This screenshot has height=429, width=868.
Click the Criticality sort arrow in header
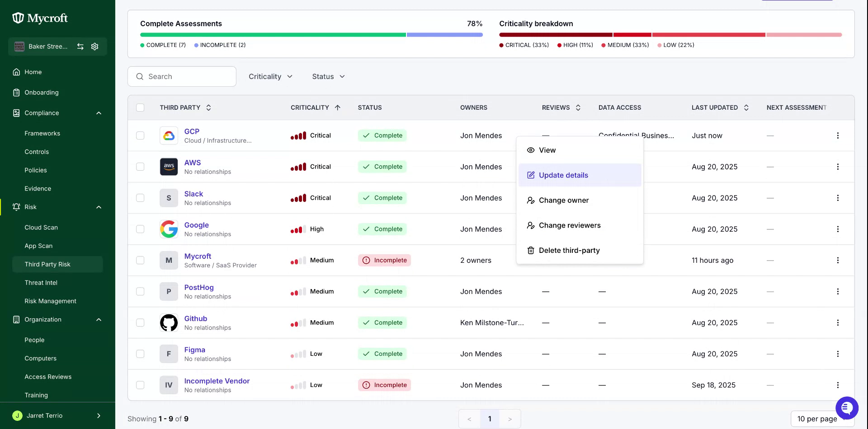(x=337, y=107)
